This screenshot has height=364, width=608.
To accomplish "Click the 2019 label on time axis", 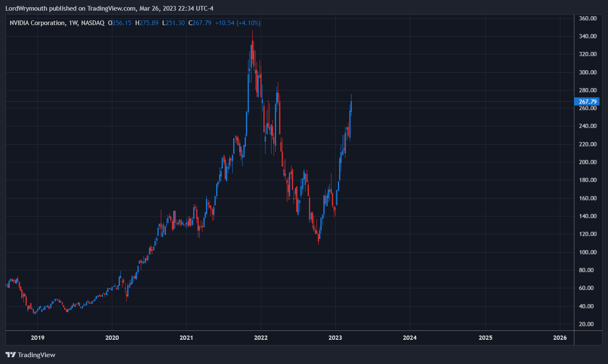I will coord(37,338).
